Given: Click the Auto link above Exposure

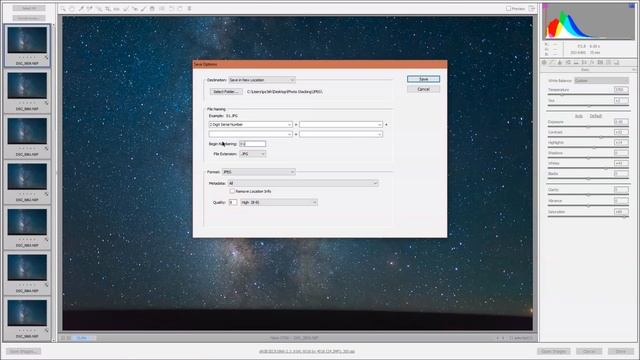Looking at the screenshot, I should (579, 116).
